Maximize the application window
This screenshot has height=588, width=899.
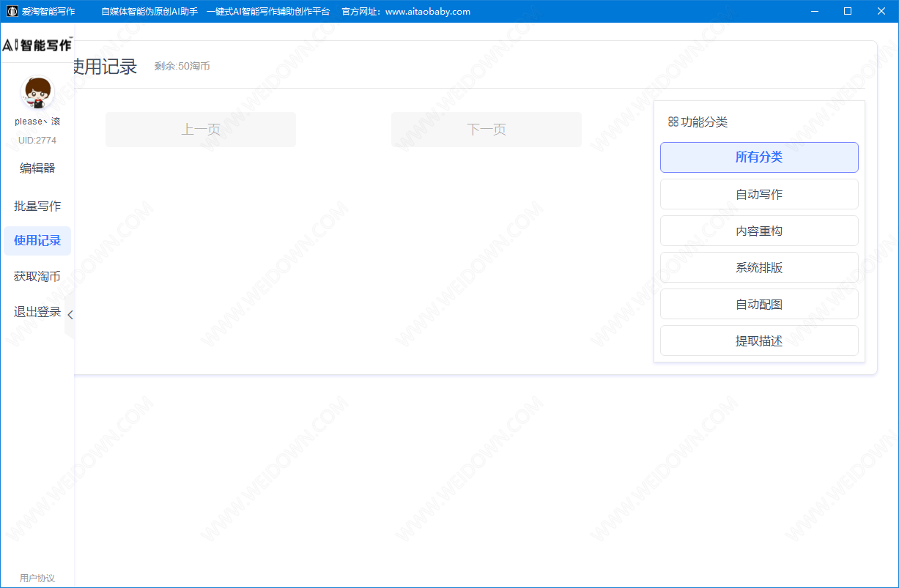click(x=848, y=12)
